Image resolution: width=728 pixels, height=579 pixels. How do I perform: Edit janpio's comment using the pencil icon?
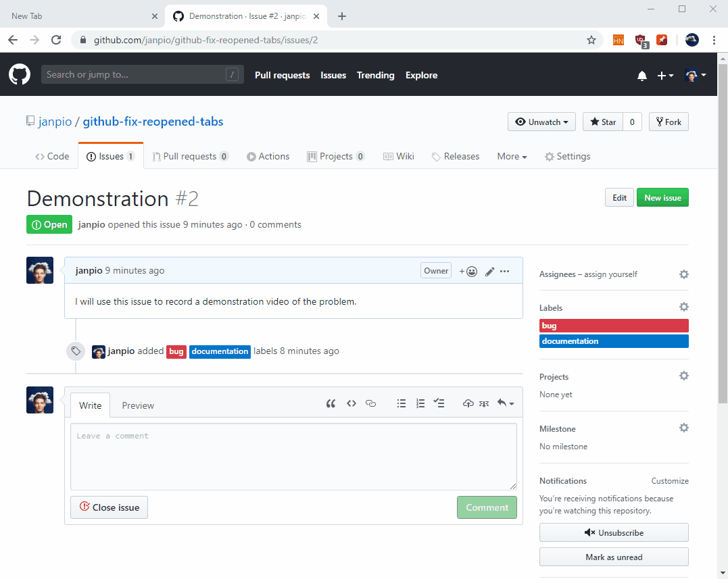click(x=489, y=270)
